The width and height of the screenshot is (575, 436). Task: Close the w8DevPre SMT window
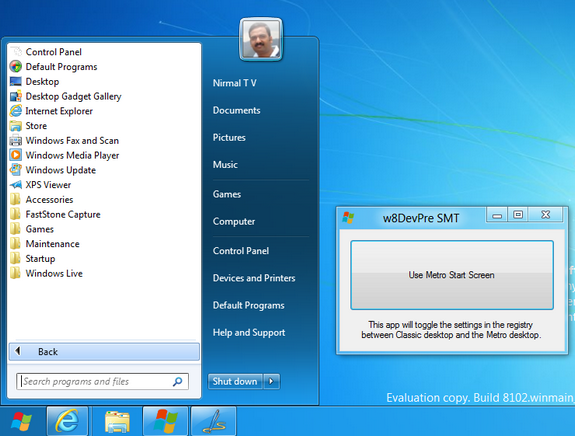click(x=545, y=215)
